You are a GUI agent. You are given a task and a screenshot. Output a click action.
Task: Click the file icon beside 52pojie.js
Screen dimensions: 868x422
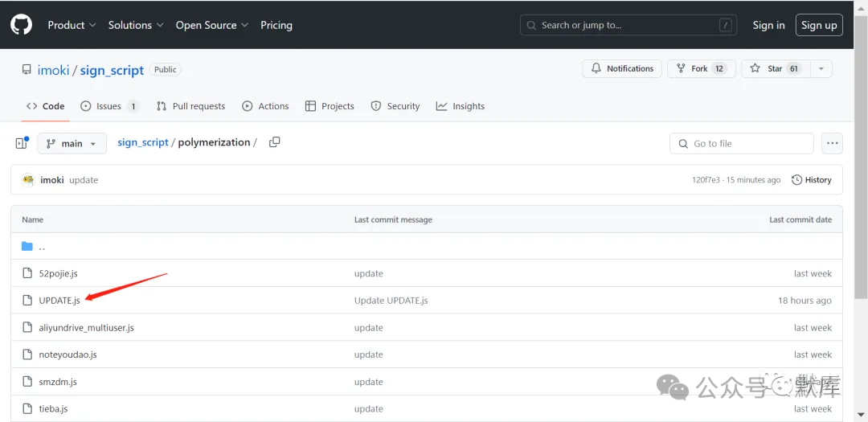click(x=27, y=273)
